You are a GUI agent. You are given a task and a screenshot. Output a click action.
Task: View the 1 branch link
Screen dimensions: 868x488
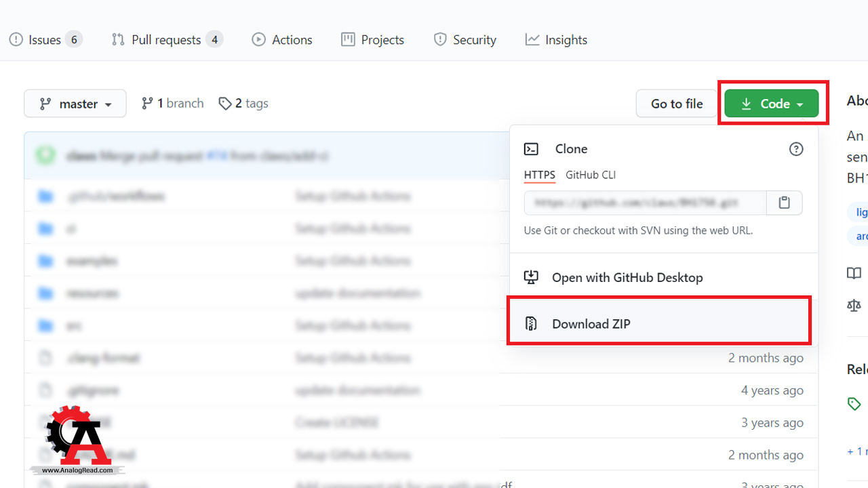(172, 103)
